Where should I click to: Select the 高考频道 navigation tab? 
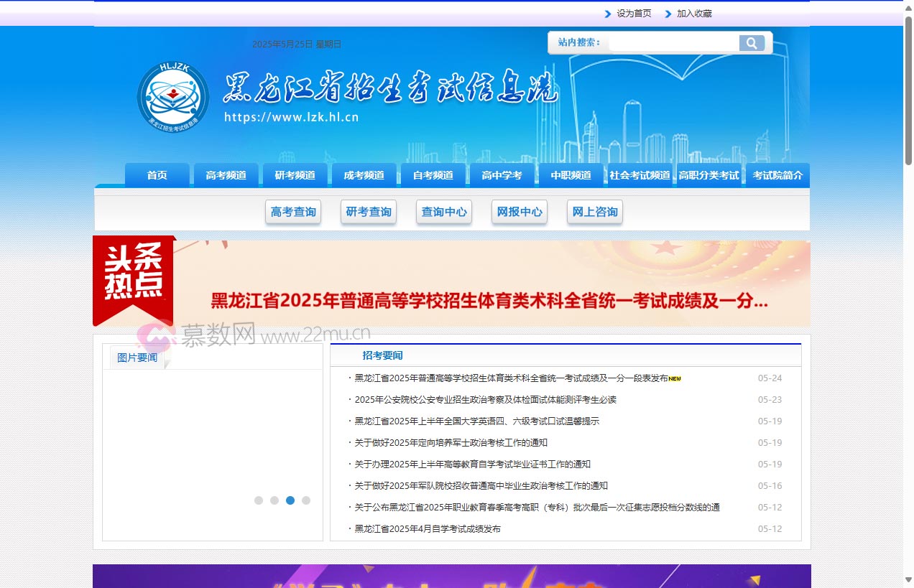tap(226, 174)
